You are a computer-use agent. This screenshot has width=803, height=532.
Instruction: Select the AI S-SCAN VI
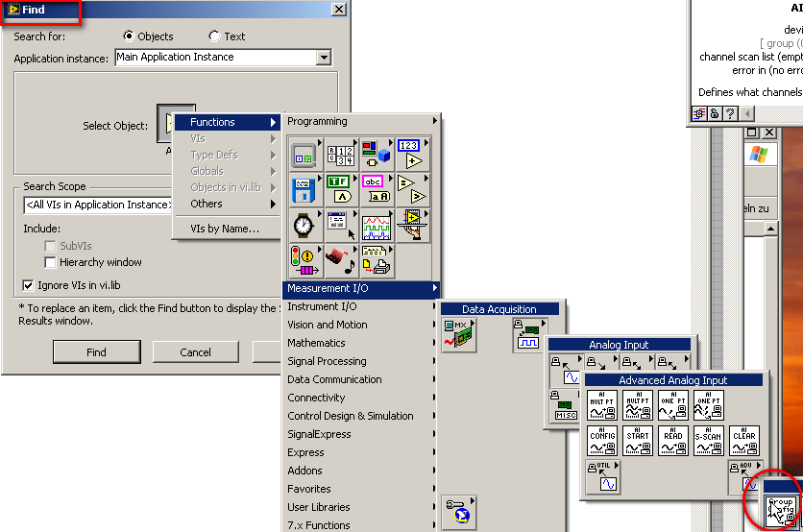click(709, 441)
